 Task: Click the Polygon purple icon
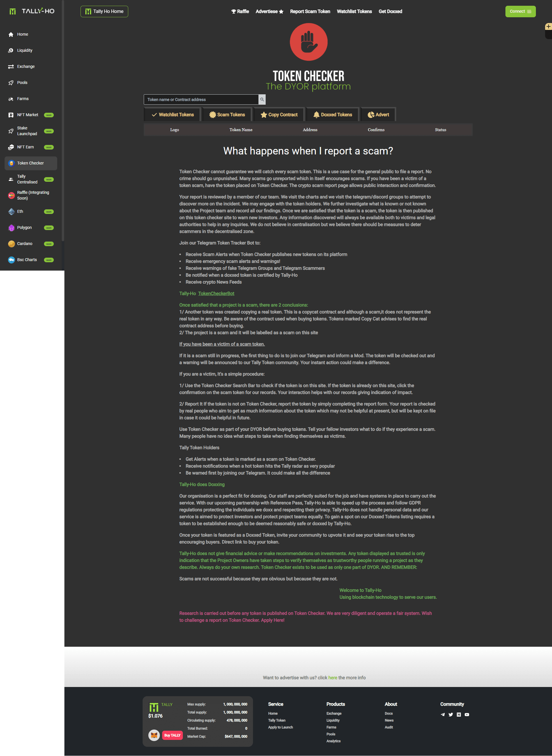point(11,227)
